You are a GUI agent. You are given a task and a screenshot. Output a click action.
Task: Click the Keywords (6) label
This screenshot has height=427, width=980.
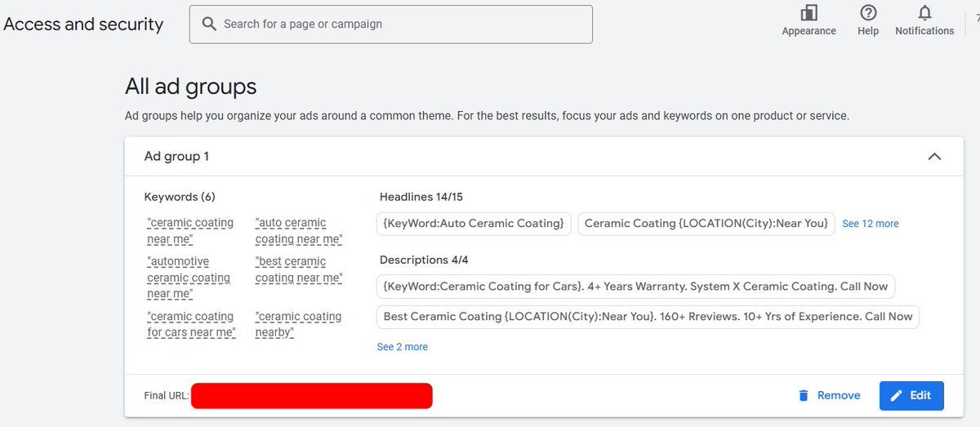point(180,197)
